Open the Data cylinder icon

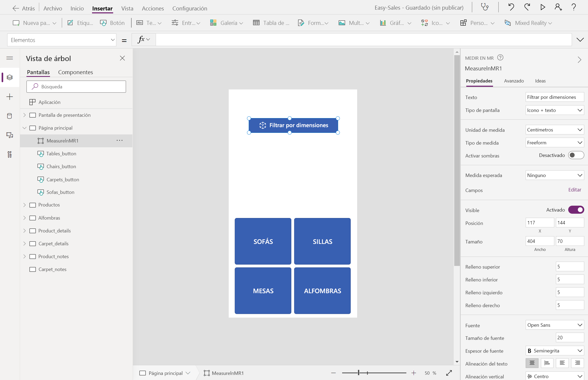10,116
